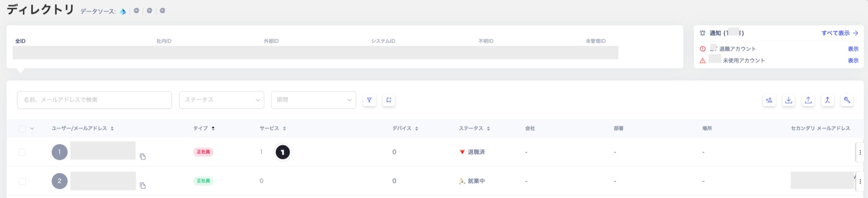Image resolution: width=868 pixels, height=198 pixels.
Task: Click the download icon in toolbar
Action: pos(788,100)
